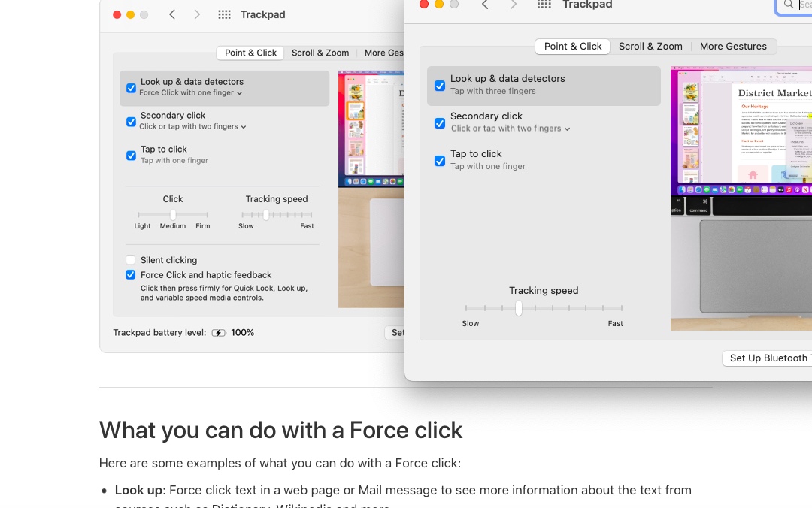
Task: Switch to Scroll & Zoom tab in the right window
Action: (650, 47)
